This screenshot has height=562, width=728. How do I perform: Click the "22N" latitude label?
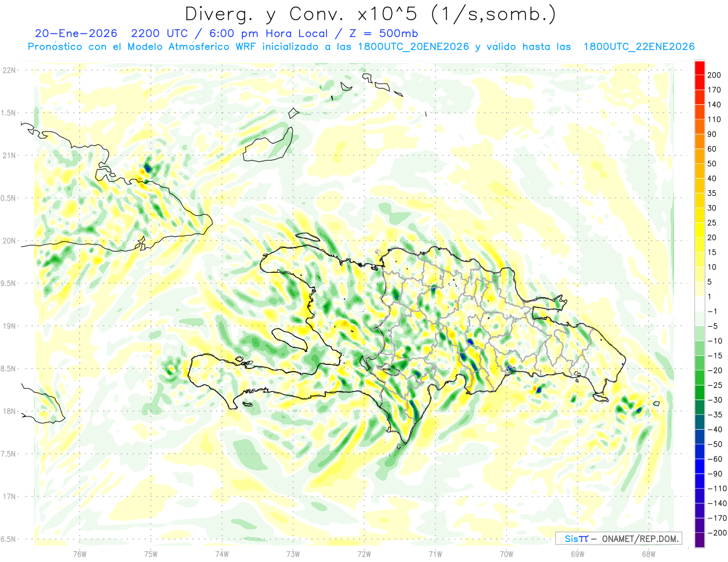pos(8,70)
